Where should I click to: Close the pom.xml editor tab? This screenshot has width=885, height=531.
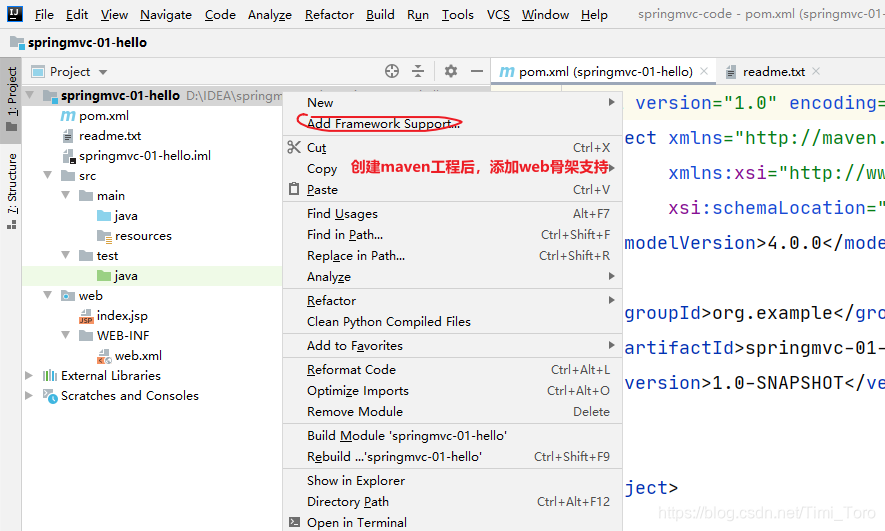[704, 71]
